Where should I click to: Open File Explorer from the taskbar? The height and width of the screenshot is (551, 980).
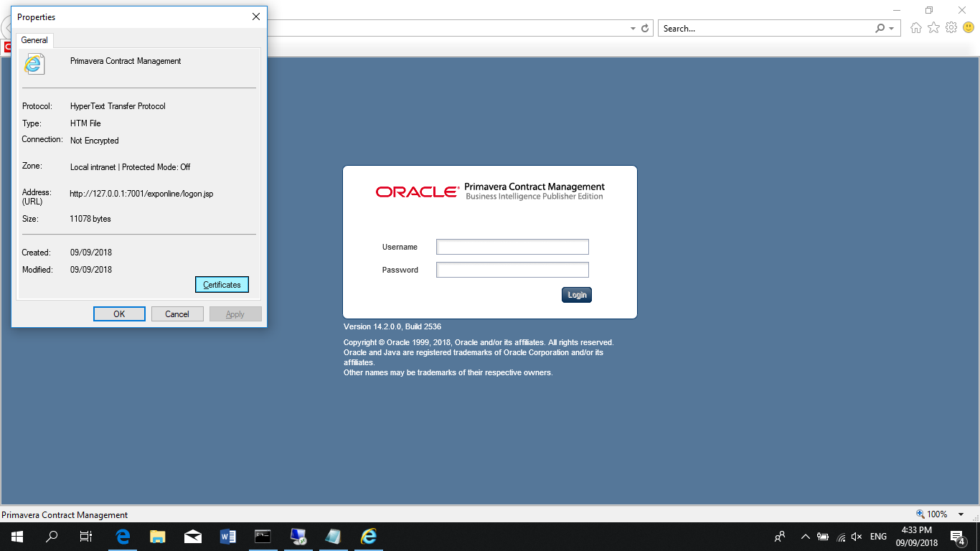[x=158, y=536]
